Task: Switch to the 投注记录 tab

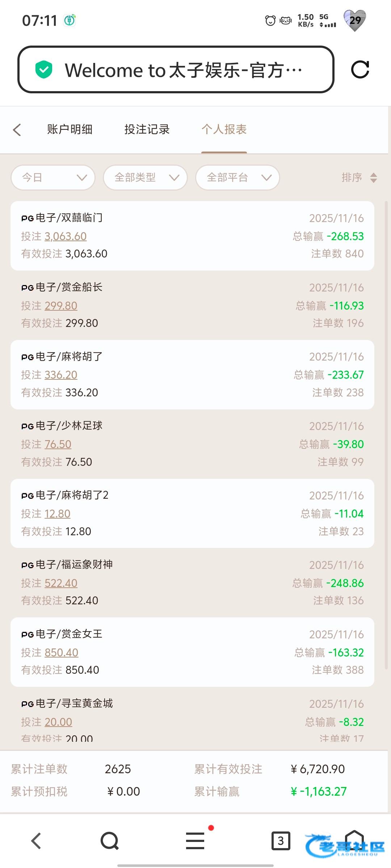Action: pos(147,129)
